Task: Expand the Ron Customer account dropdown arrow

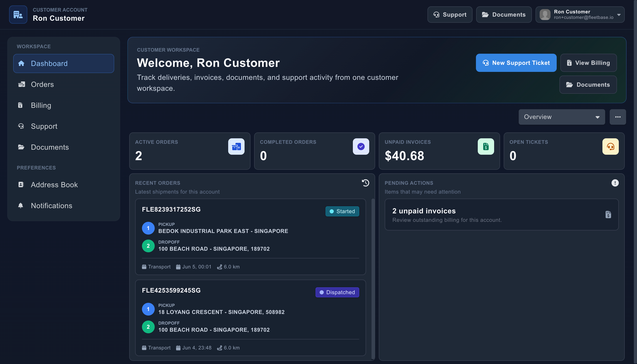Action: coord(619,15)
